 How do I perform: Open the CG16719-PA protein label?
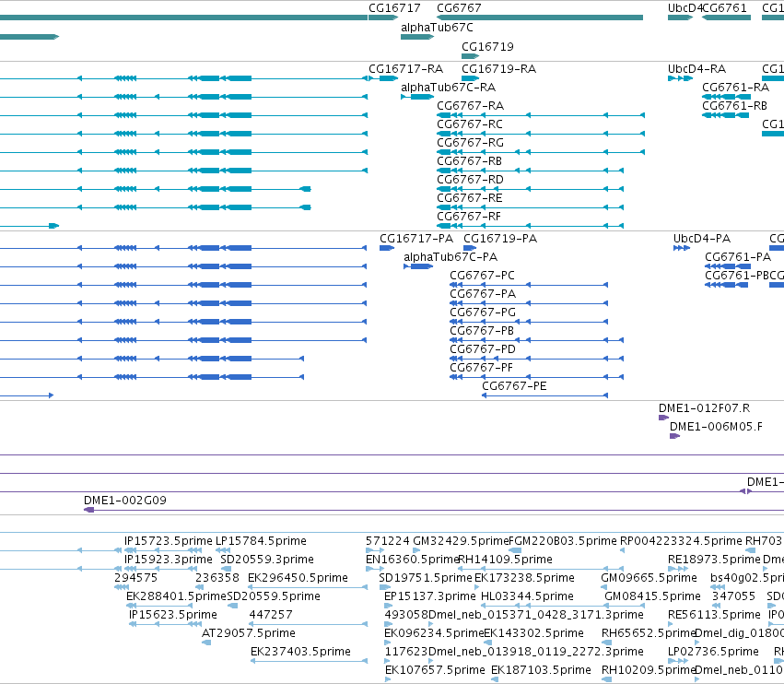click(500, 238)
